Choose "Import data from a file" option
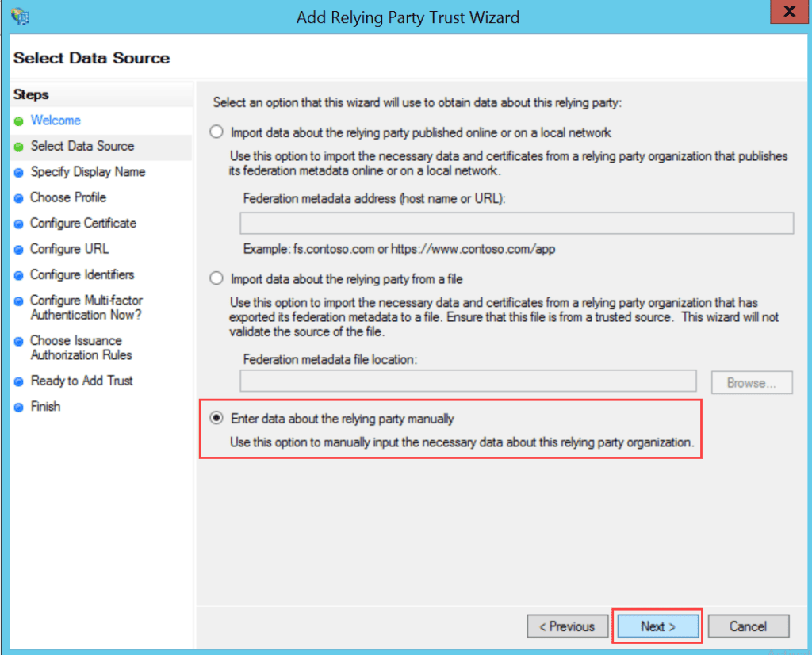 point(216,278)
